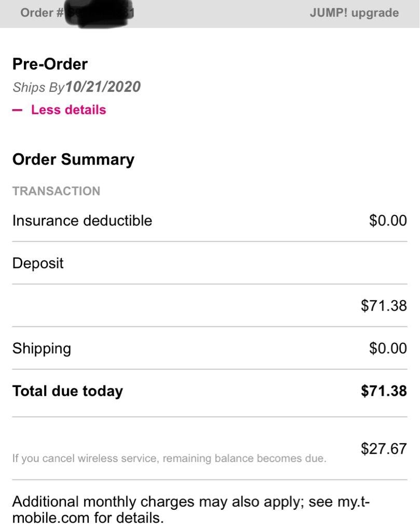Click the JUMP! upgrade header text

point(354,13)
